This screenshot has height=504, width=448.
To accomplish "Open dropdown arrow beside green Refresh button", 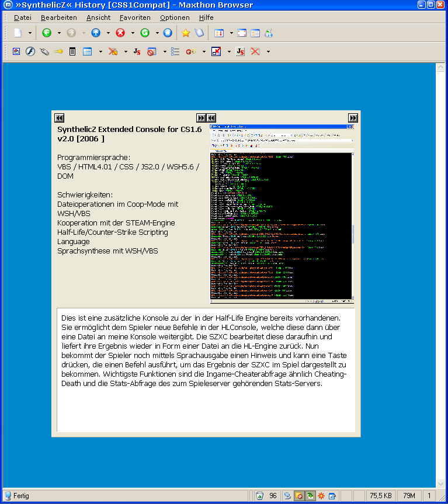I will pyautogui.click(x=157, y=33).
